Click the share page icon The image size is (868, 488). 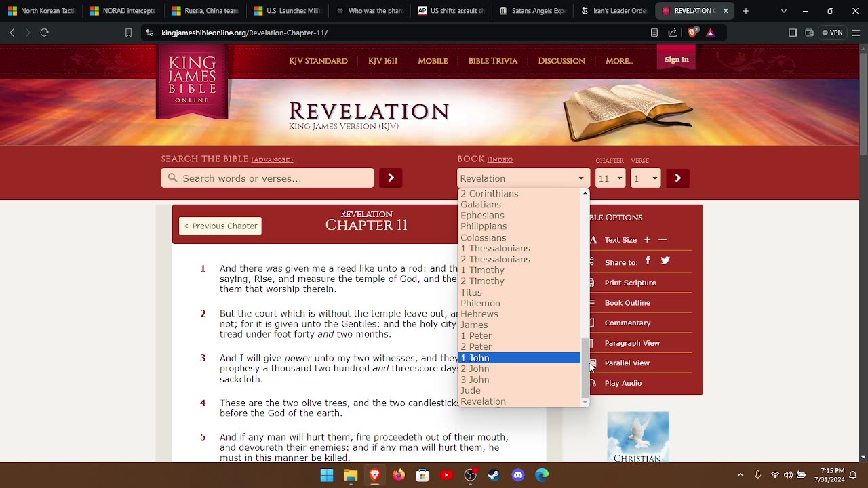pos(673,33)
